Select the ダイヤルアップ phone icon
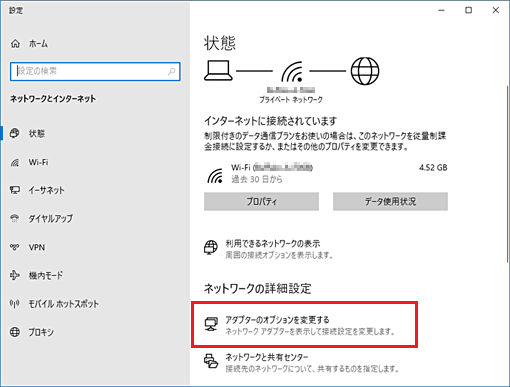This screenshot has height=387, width=510. (15, 218)
